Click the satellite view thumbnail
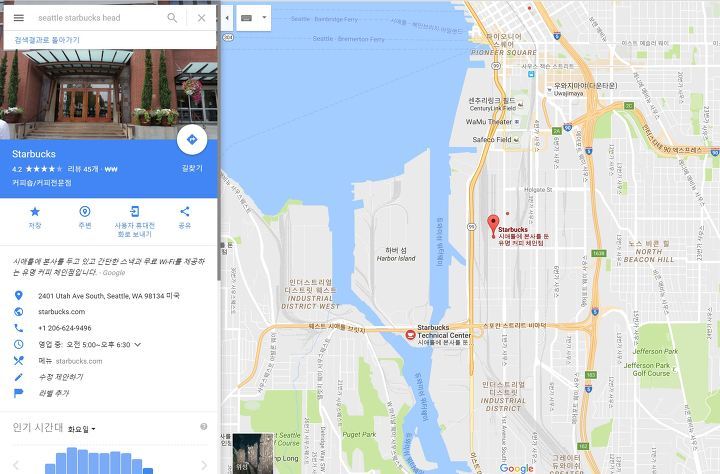 click(x=253, y=453)
